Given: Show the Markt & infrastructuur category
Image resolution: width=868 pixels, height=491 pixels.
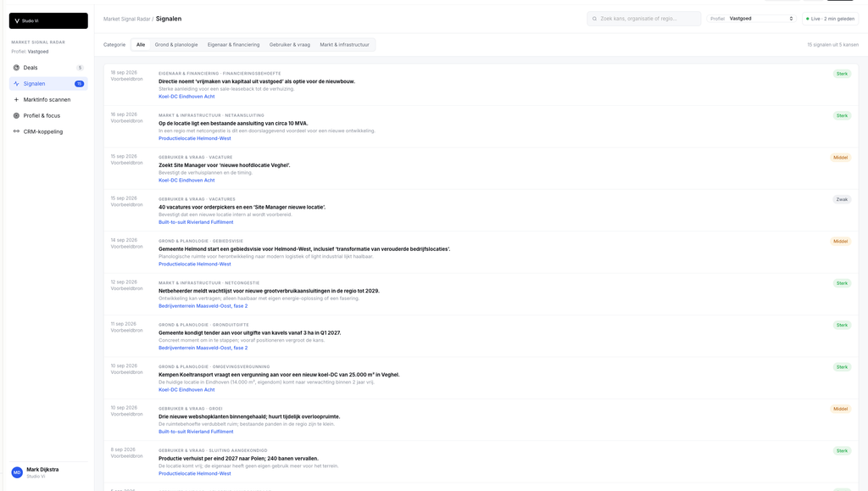Looking at the screenshot, I should (344, 45).
